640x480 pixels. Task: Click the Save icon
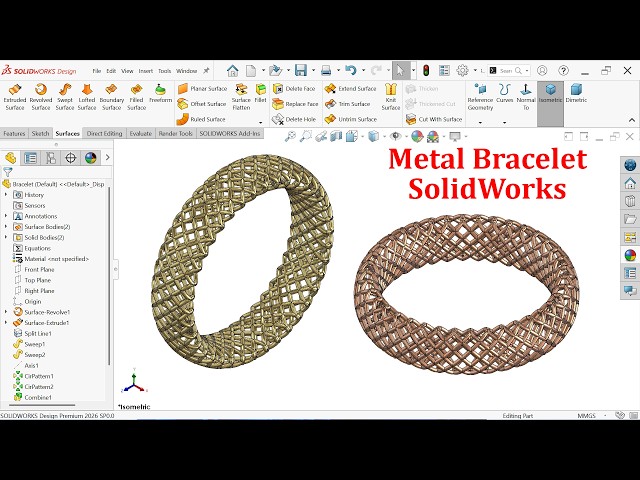[301, 71]
